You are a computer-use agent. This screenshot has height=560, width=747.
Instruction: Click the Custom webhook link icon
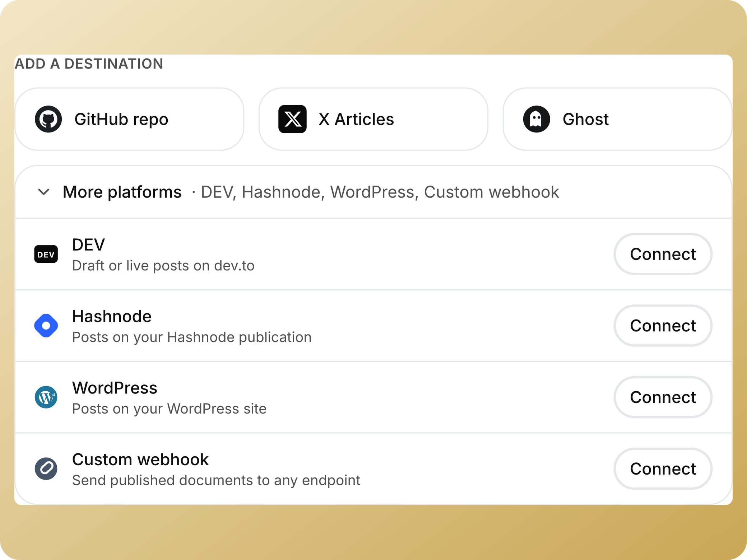(x=46, y=468)
